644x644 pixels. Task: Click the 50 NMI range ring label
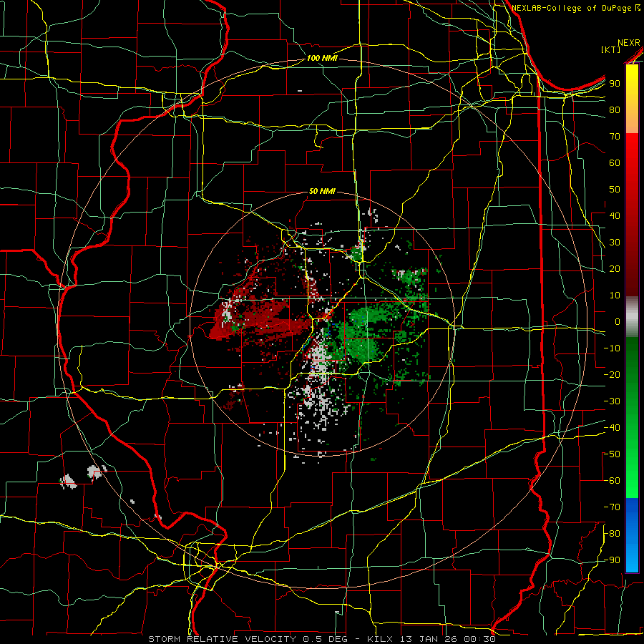click(x=322, y=191)
